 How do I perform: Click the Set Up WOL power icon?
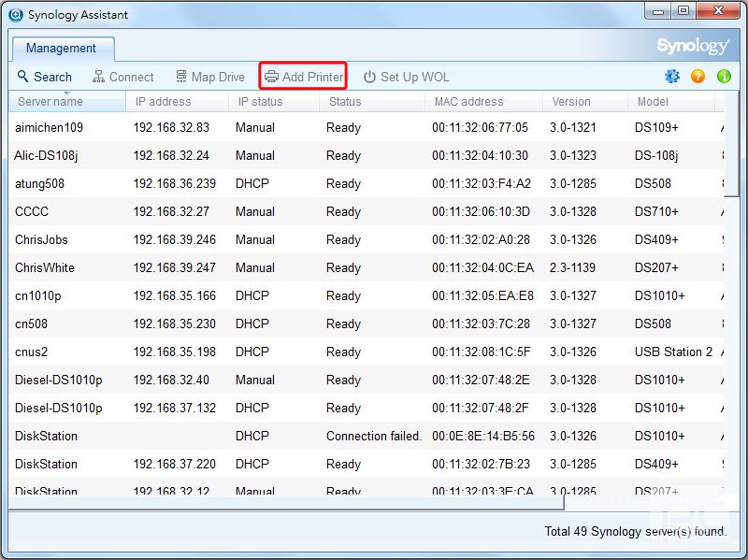pyautogui.click(x=369, y=77)
